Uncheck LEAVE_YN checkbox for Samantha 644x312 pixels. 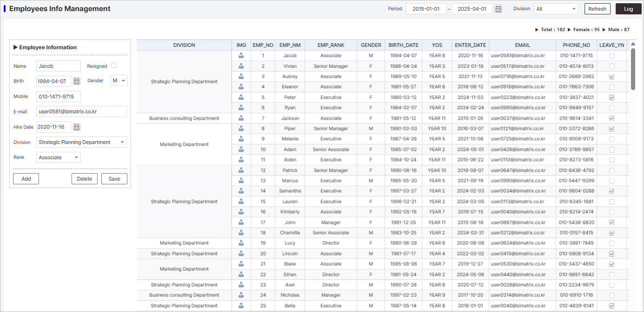pos(611,191)
